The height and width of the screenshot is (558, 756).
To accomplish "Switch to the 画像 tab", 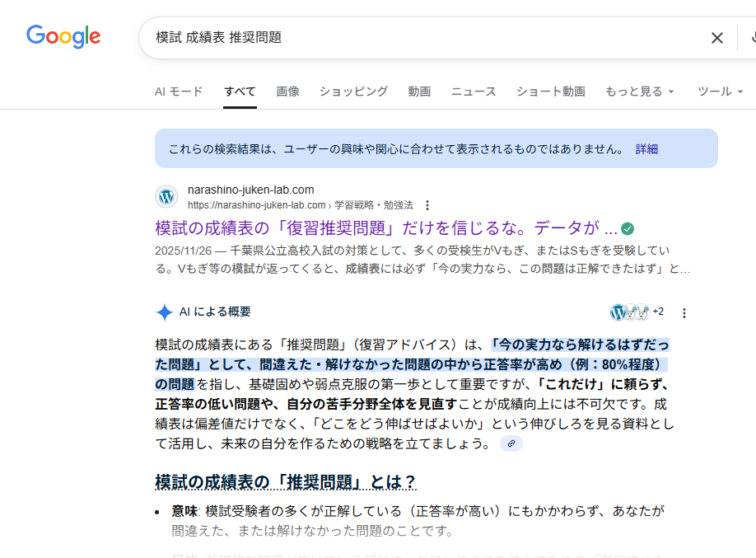I will (287, 91).
